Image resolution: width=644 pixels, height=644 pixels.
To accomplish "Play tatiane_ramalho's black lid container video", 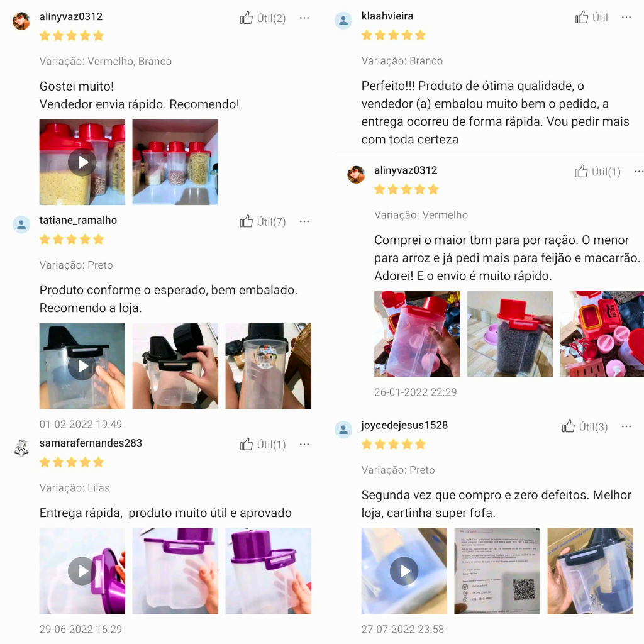I will [82, 366].
